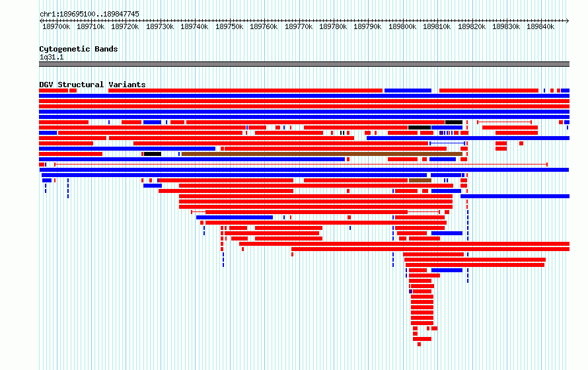The height and width of the screenshot is (370, 588).
Task: Click the black variant left of the long brown bar
Action: coord(153,154)
